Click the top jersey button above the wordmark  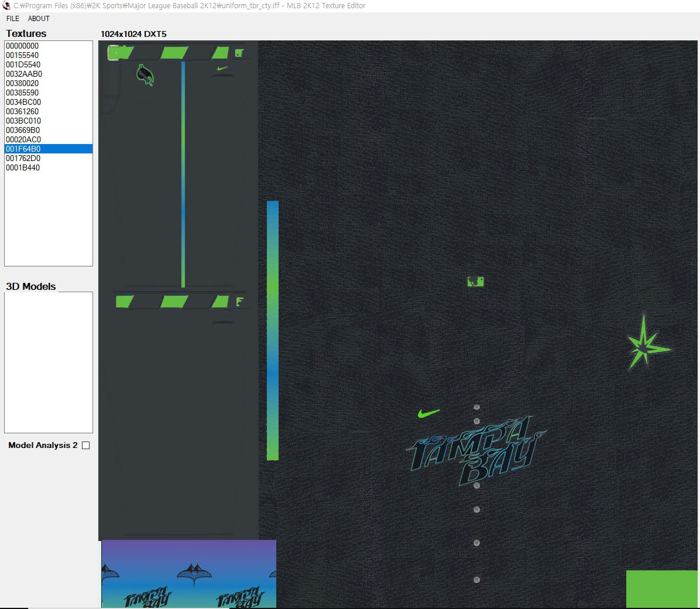tap(476, 407)
